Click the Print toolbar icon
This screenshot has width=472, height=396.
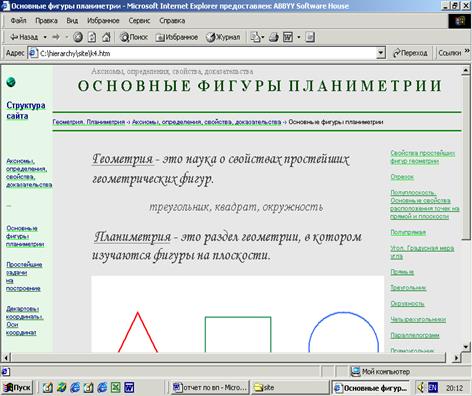point(274,37)
